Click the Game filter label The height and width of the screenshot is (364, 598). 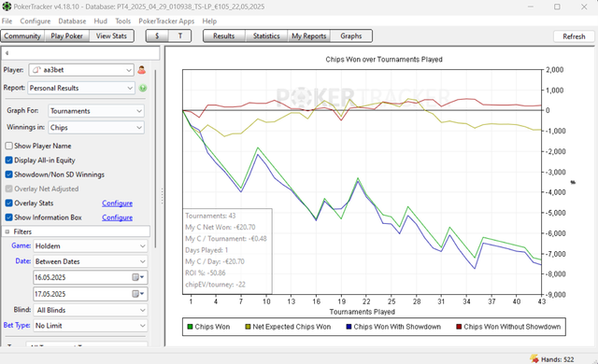click(x=21, y=245)
